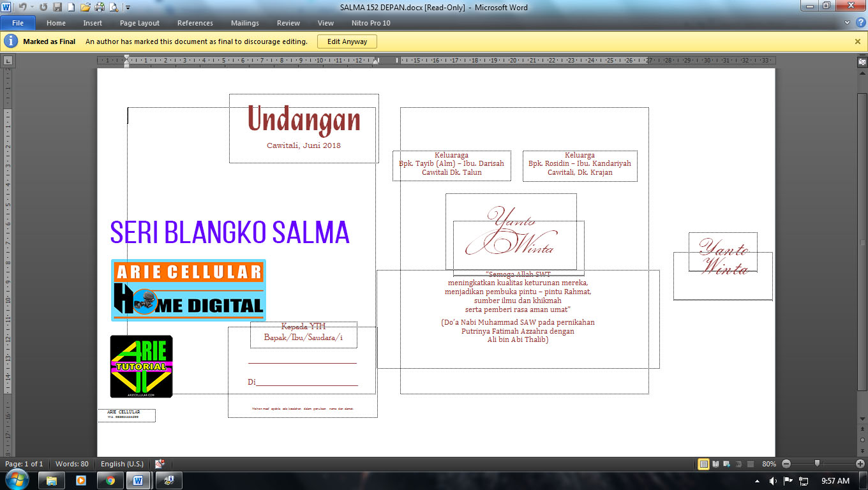Open the Mailings tab
This screenshot has height=490, width=868.
pos(245,23)
